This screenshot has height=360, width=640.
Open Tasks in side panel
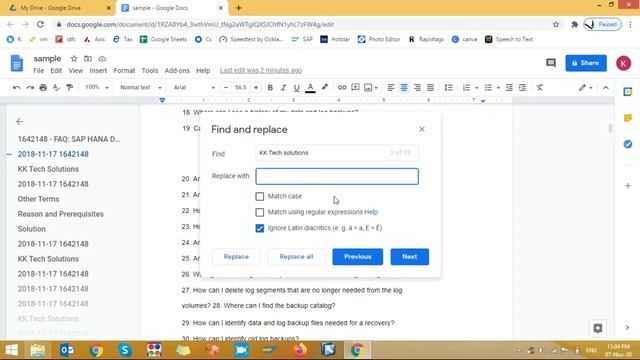click(x=628, y=144)
